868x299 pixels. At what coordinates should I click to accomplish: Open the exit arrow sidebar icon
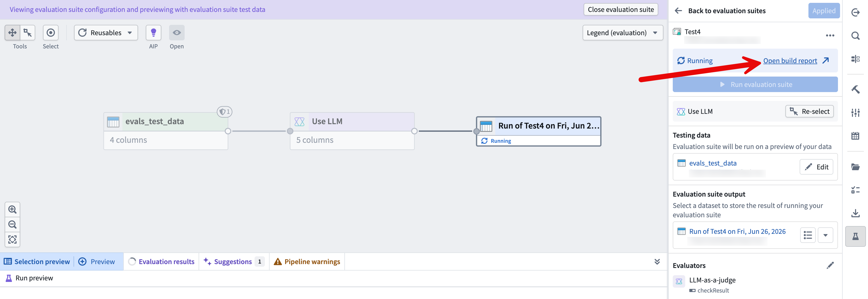(x=855, y=13)
